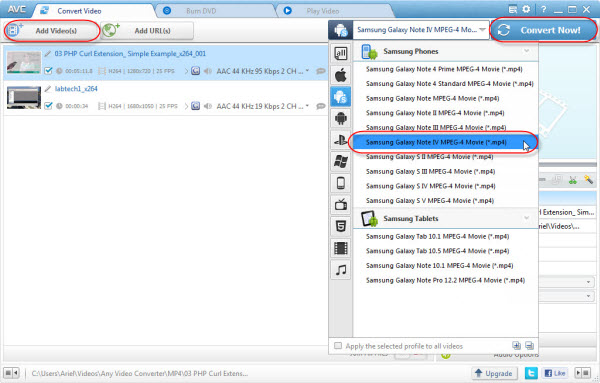600x383 pixels.
Task: Enable Apply the selected profile to all videos
Action: [338, 346]
